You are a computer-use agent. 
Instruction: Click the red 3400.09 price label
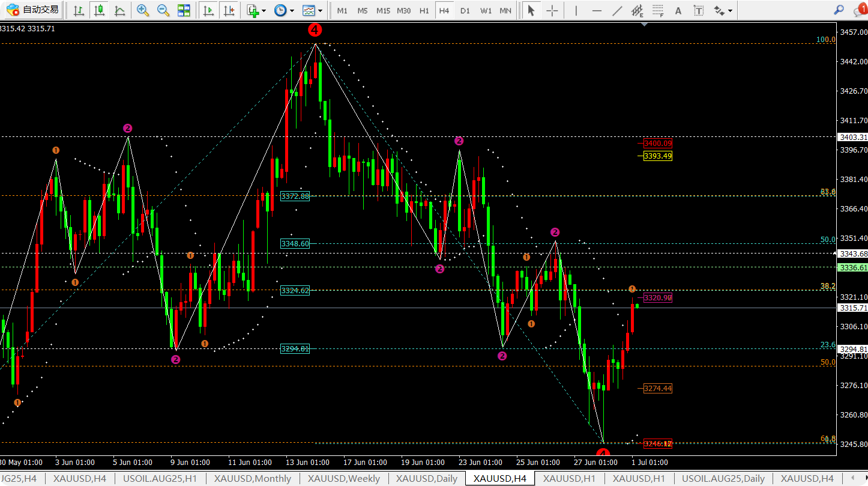[657, 144]
